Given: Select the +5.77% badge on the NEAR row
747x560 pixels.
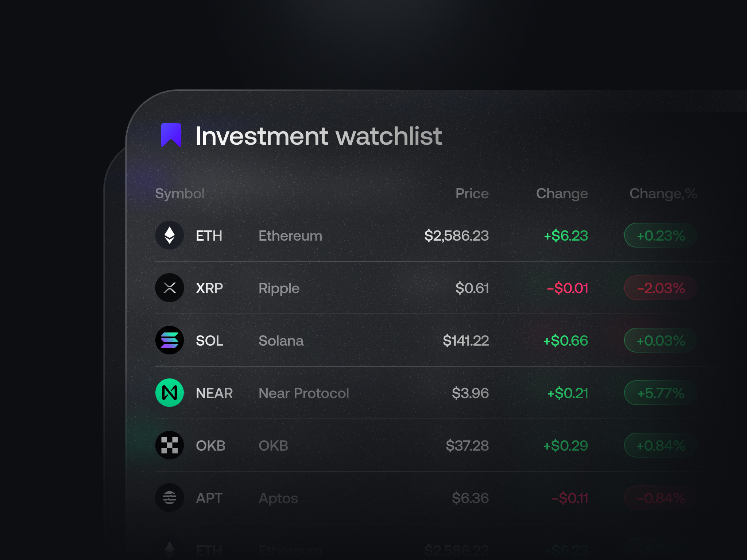Looking at the screenshot, I should (x=660, y=393).
